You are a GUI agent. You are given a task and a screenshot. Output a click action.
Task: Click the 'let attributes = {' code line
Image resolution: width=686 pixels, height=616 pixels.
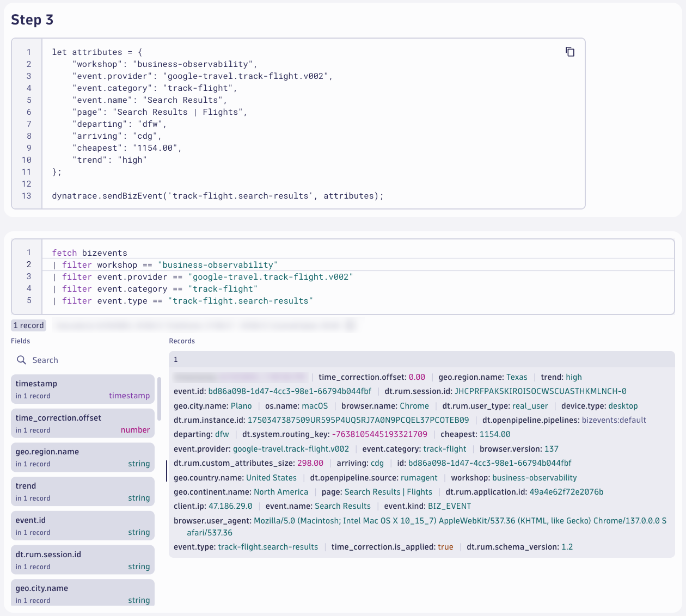[97, 52]
